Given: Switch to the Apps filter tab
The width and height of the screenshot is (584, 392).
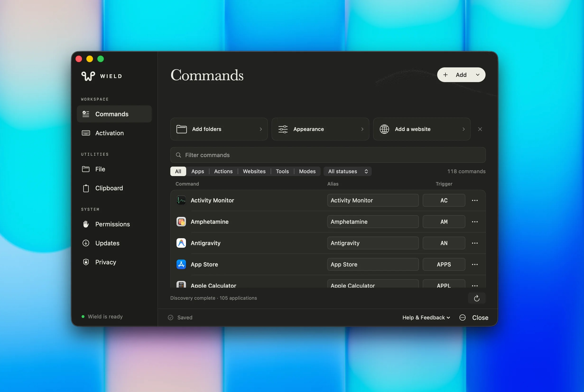Looking at the screenshot, I should point(198,171).
